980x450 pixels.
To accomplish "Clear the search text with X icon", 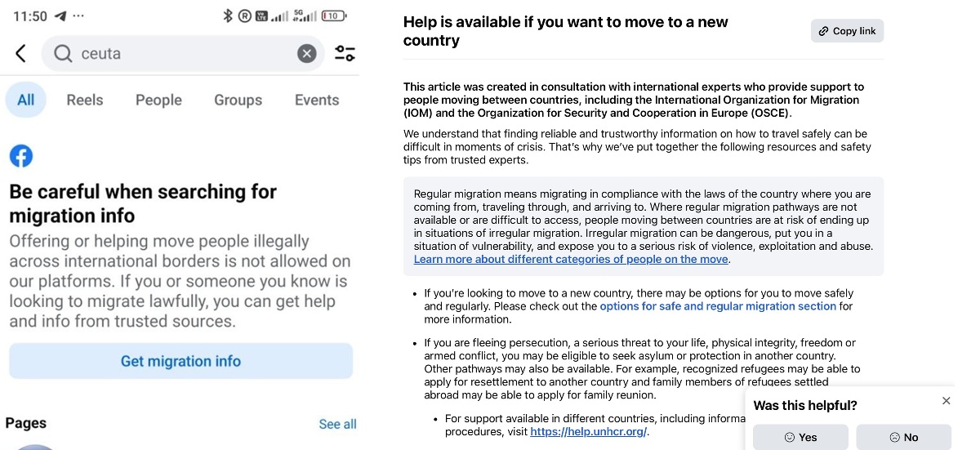I will click(306, 54).
